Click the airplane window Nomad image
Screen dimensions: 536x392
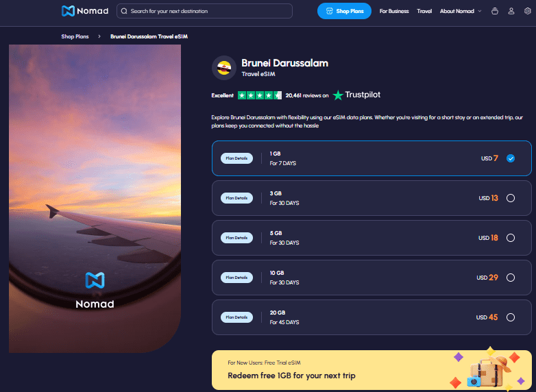tap(95, 199)
